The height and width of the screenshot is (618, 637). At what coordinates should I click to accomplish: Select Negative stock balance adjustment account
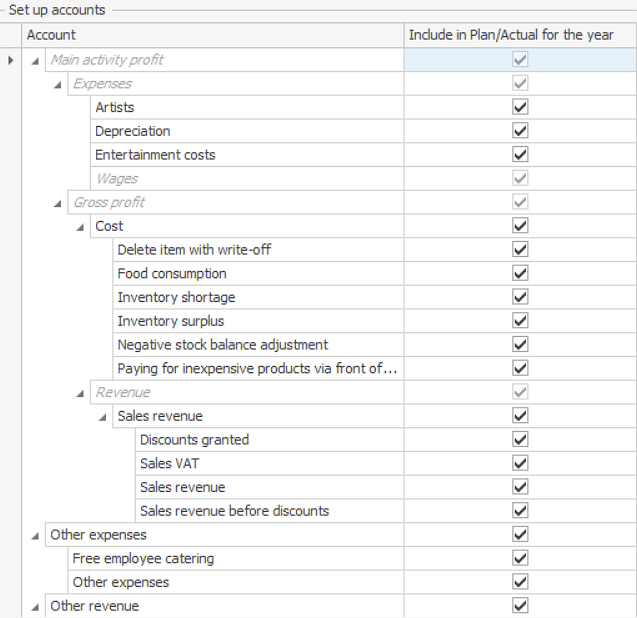click(x=222, y=345)
